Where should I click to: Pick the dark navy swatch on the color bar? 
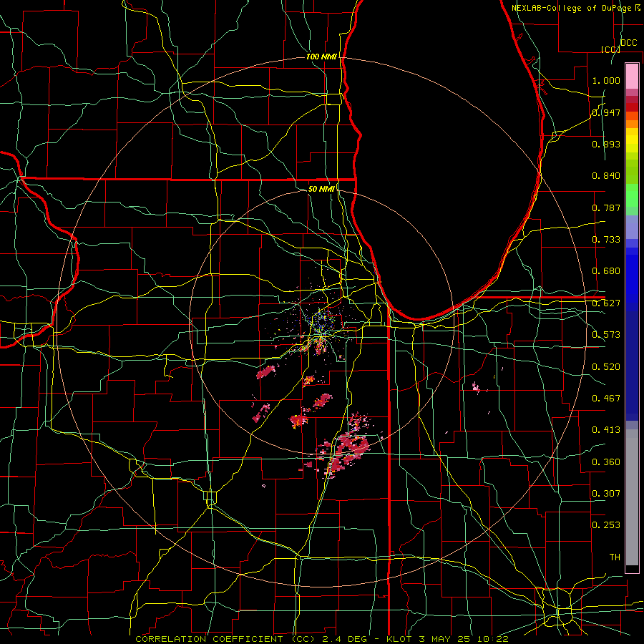(x=632, y=366)
